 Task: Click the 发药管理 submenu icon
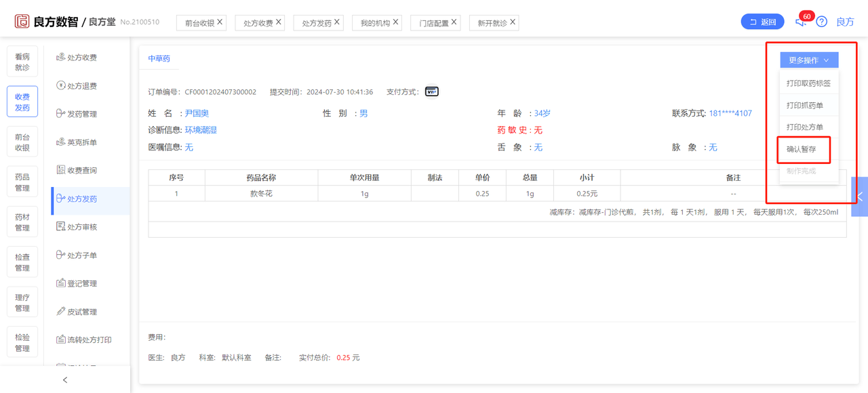(60, 114)
